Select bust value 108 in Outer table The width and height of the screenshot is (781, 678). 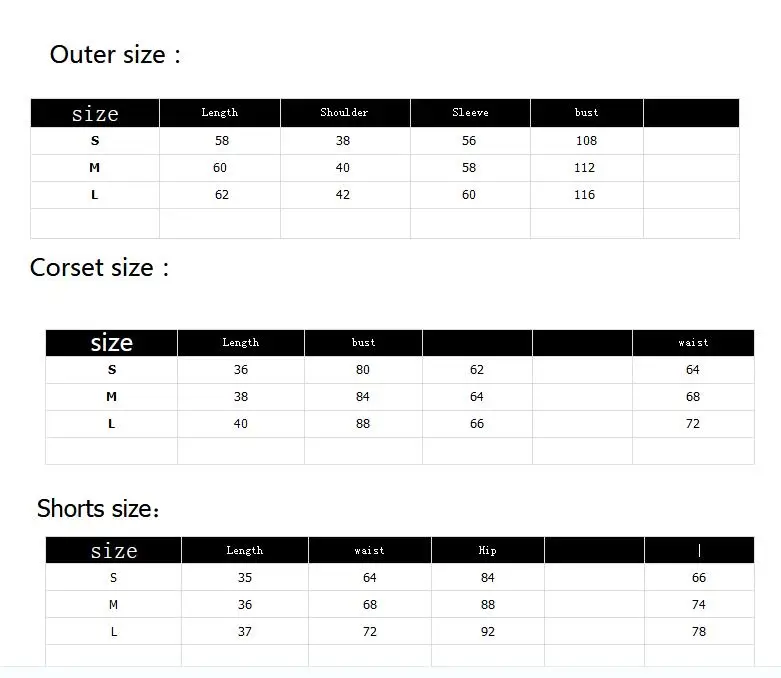pyautogui.click(x=586, y=141)
